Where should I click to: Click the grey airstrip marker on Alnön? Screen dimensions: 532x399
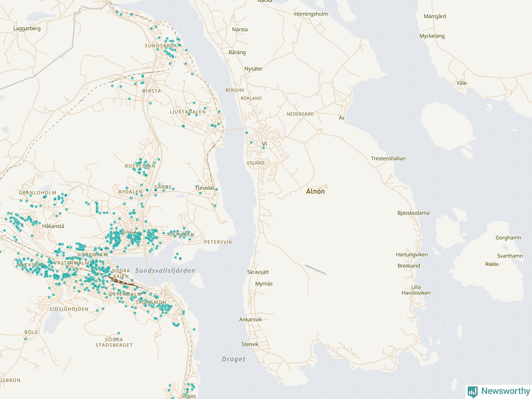tap(315, 269)
